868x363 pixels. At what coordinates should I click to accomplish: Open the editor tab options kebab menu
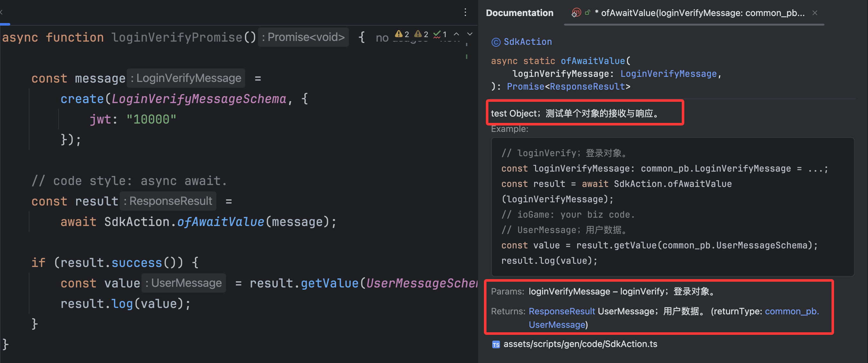[465, 12]
